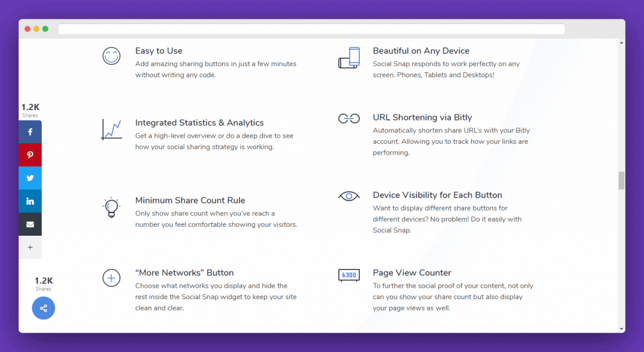Click the "More Networks" Button heading
This screenshot has height=352, width=644.
click(184, 273)
